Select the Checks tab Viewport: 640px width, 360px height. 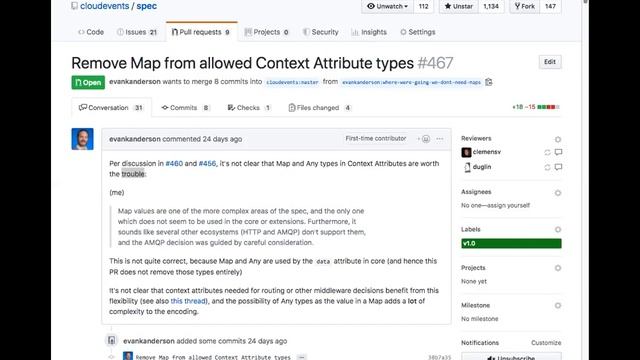(249, 108)
